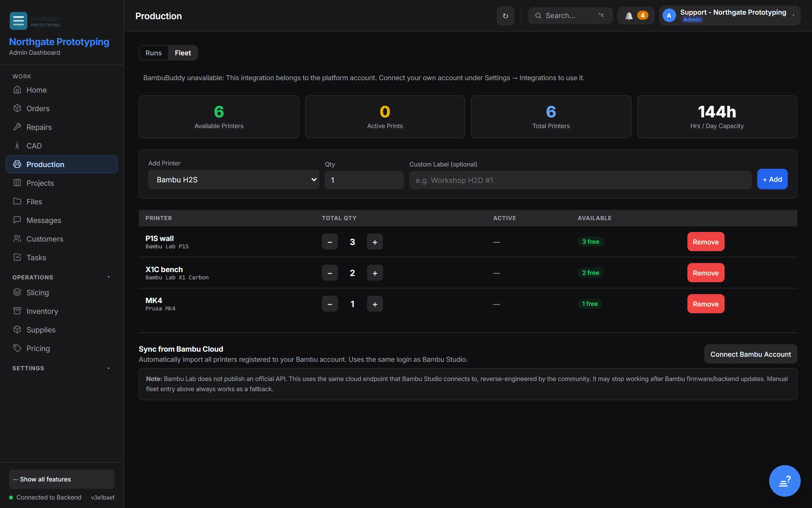The image size is (812, 508).
Task: Open Slicing under Operations
Action: click(x=62, y=293)
